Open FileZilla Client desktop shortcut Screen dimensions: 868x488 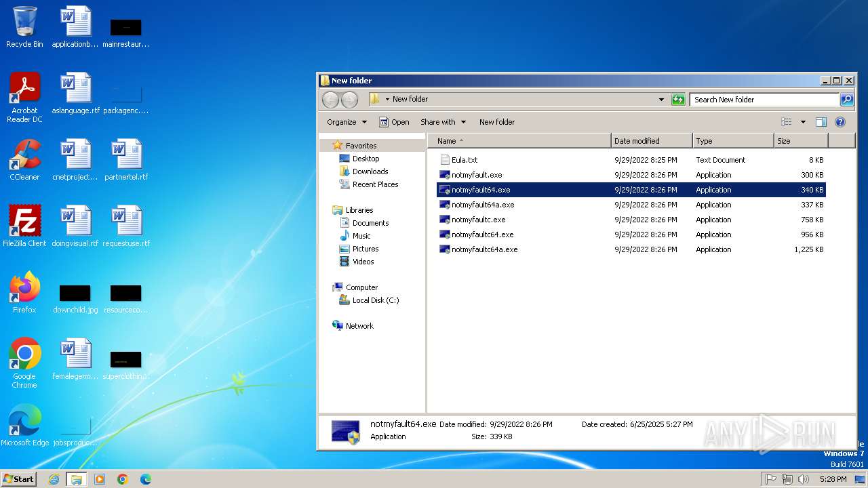[x=24, y=226]
